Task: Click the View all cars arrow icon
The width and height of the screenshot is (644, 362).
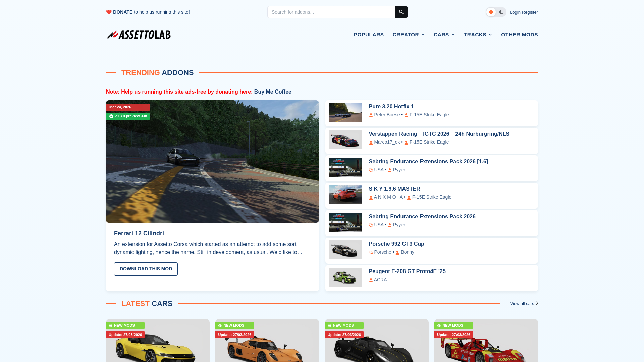Action: (537, 303)
